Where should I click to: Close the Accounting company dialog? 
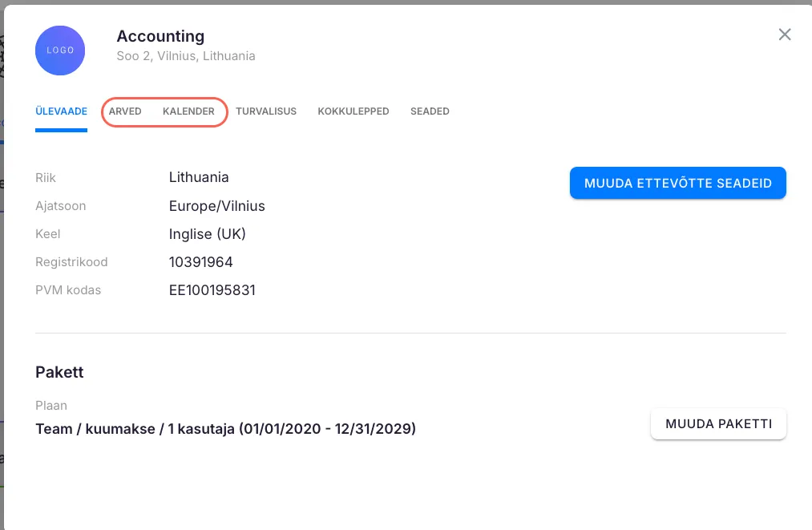(x=785, y=34)
